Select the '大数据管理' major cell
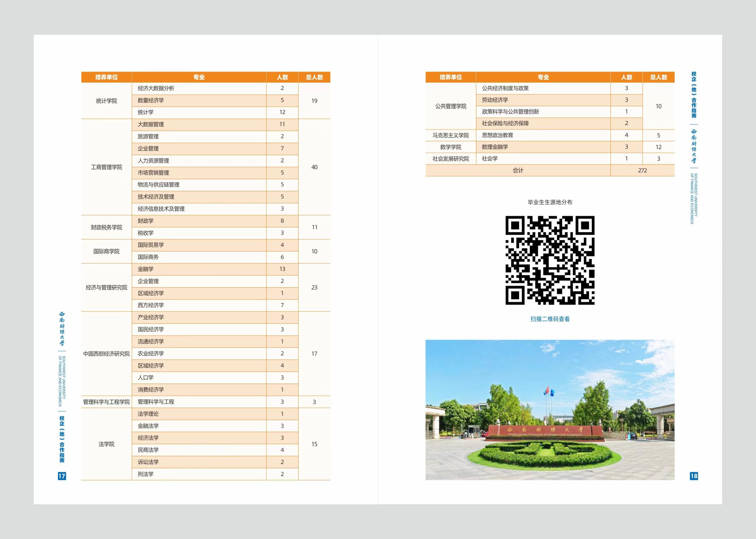This screenshot has width=756, height=539. (199, 124)
